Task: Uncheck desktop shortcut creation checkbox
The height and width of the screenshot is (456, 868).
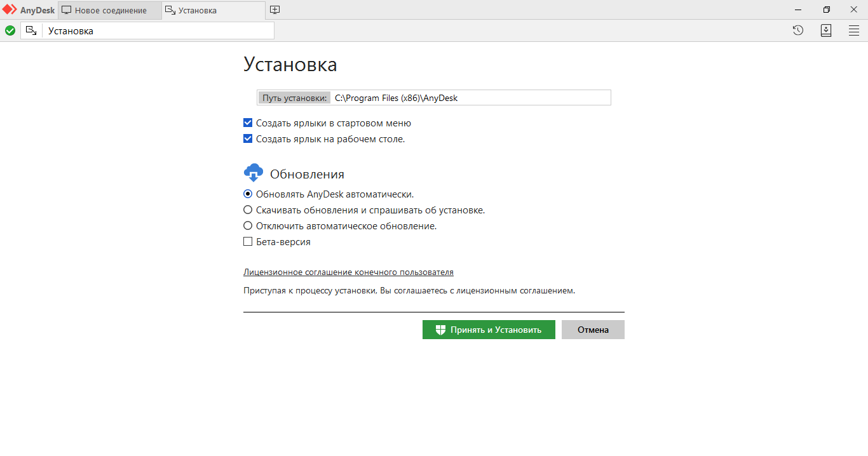Action: tap(248, 139)
